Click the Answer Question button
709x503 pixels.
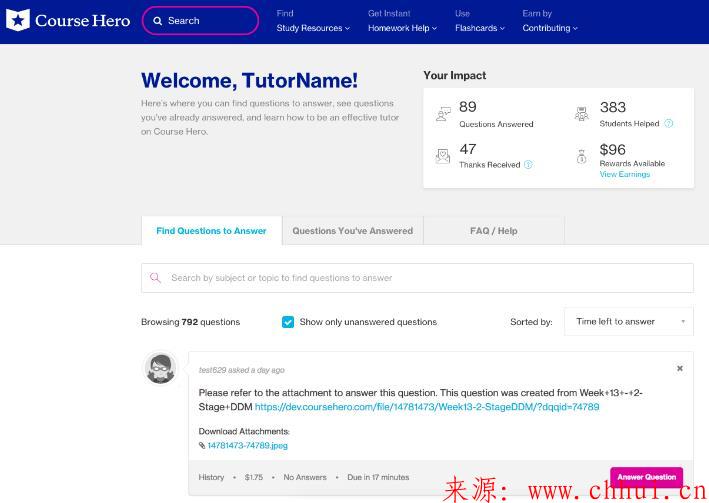pyautogui.click(x=647, y=477)
